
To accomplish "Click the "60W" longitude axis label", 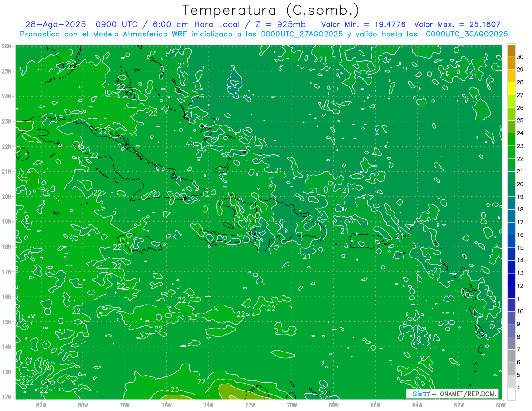I will click(x=500, y=405).
